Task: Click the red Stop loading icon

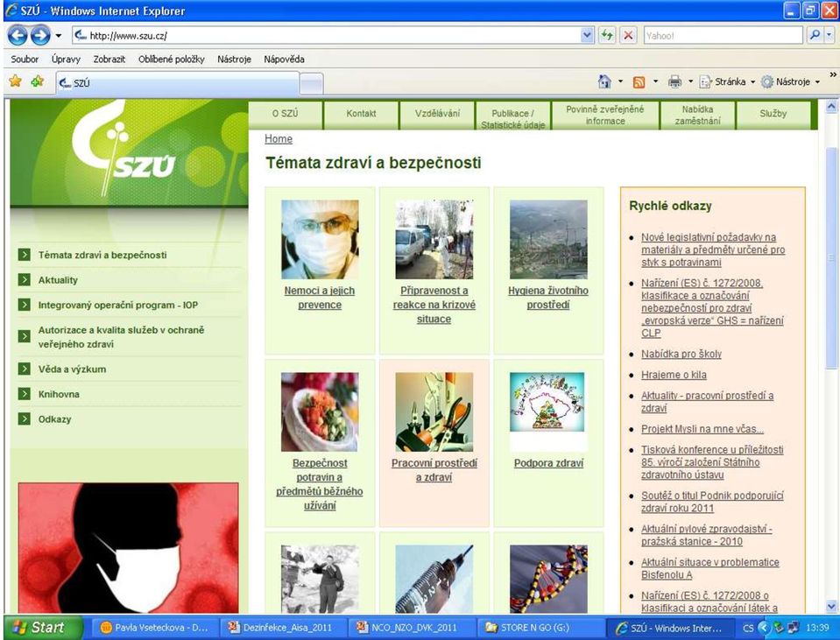Action: 628,35
